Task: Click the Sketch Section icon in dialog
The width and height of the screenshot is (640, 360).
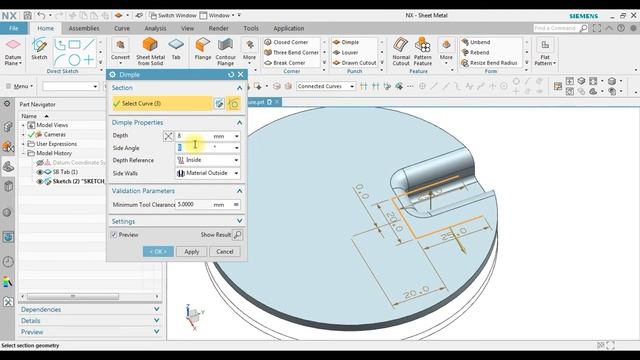Action: click(219, 104)
